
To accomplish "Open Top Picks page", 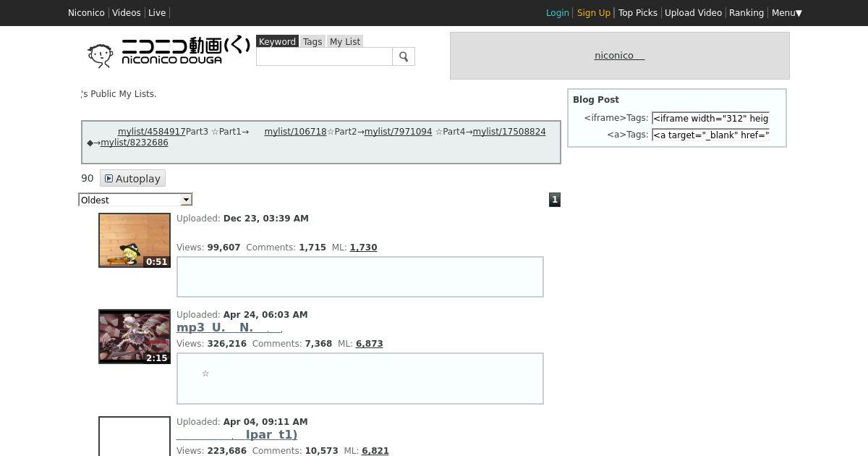I will pos(638,13).
